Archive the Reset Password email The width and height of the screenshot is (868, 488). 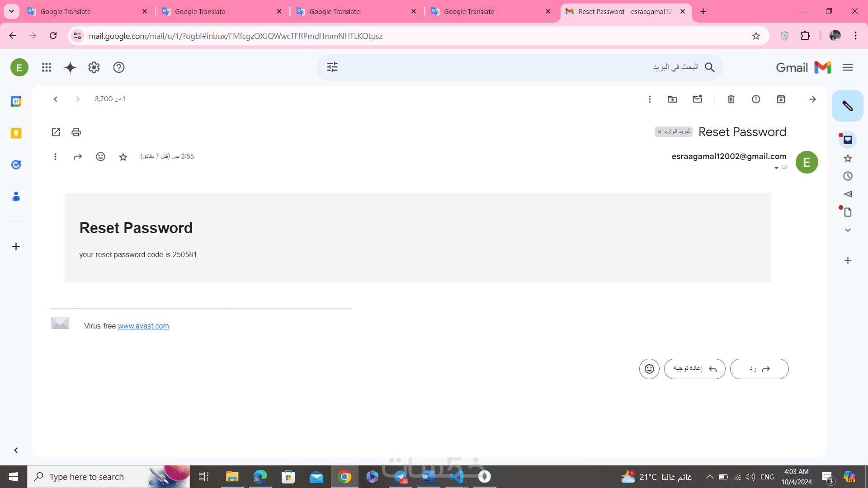pyautogui.click(x=781, y=99)
